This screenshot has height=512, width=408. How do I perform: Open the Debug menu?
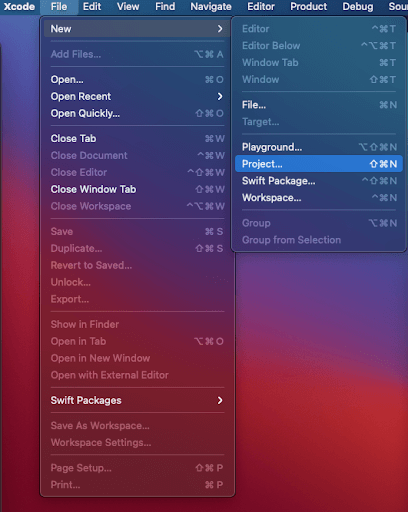(x=358, y=7)
